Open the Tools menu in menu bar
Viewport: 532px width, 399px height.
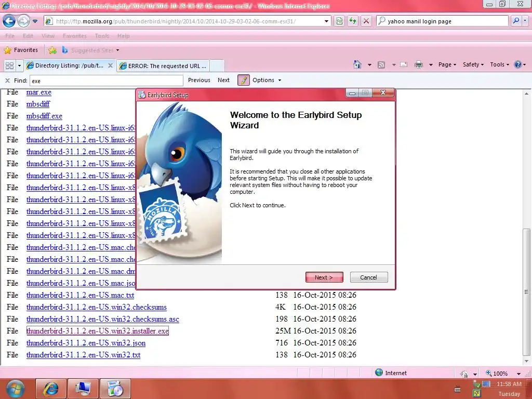(102, 36)
